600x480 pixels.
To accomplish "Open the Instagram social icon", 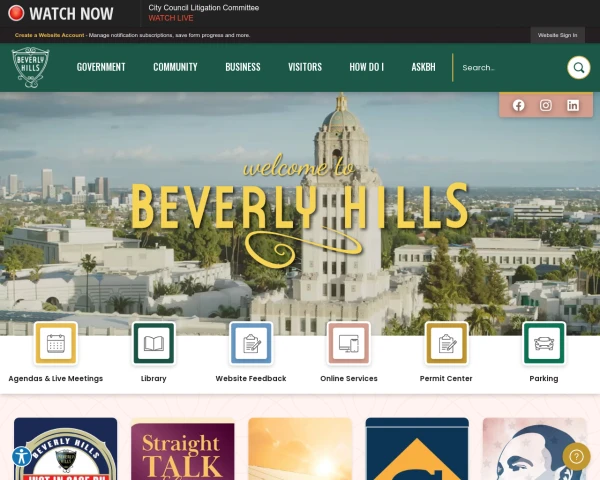I will pyautogui.click(x=546, y=105).
